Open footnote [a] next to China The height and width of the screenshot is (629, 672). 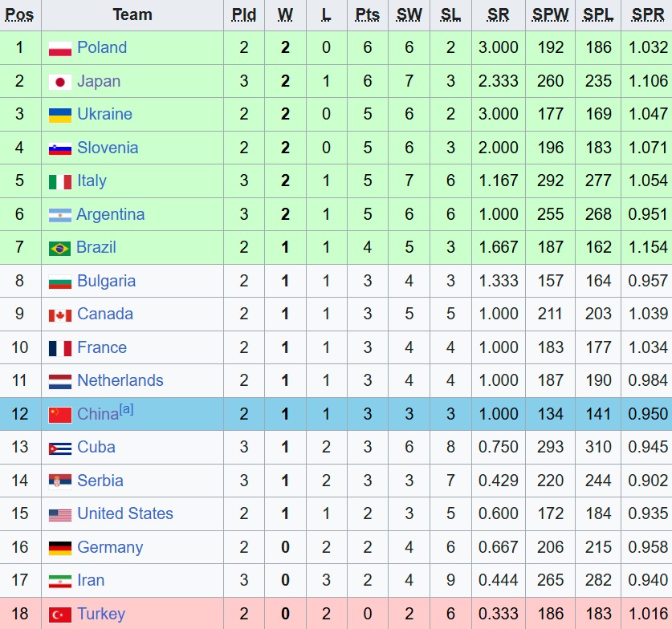(x=126, y=409)
